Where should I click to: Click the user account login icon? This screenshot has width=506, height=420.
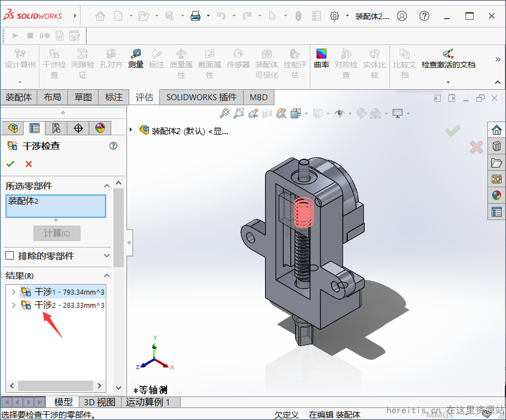pos(402,16)
